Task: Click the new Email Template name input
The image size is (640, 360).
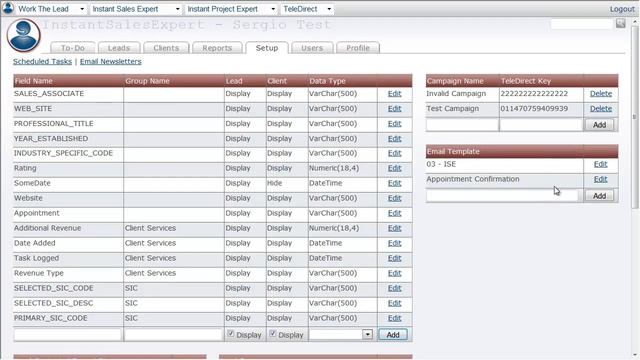Action: point(502,196)
